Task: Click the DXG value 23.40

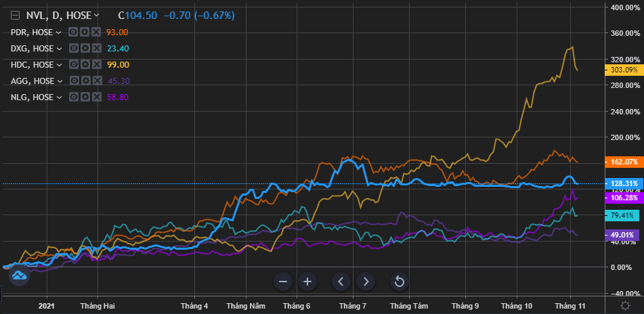Action: point(117,49)
